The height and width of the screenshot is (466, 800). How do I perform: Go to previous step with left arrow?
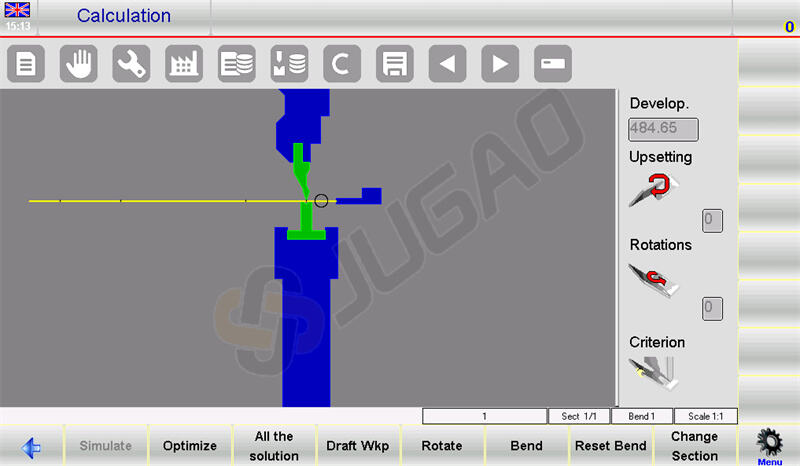point(447,65)
